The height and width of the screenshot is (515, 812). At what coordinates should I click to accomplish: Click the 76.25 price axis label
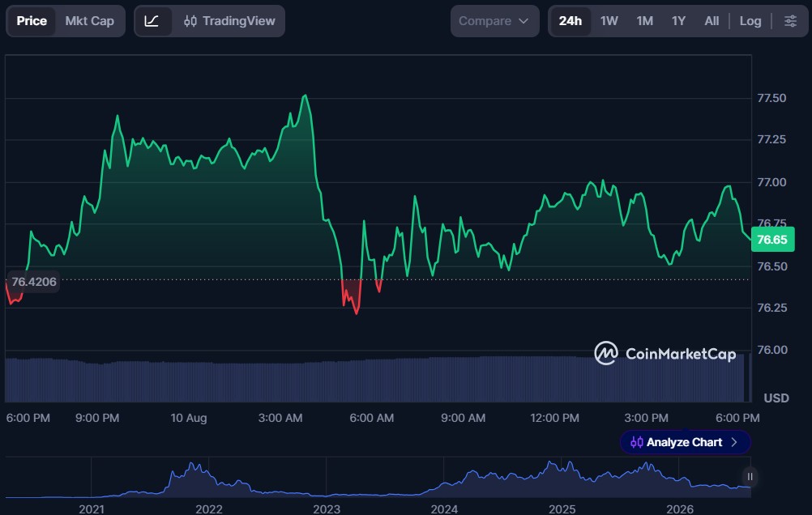771,308
